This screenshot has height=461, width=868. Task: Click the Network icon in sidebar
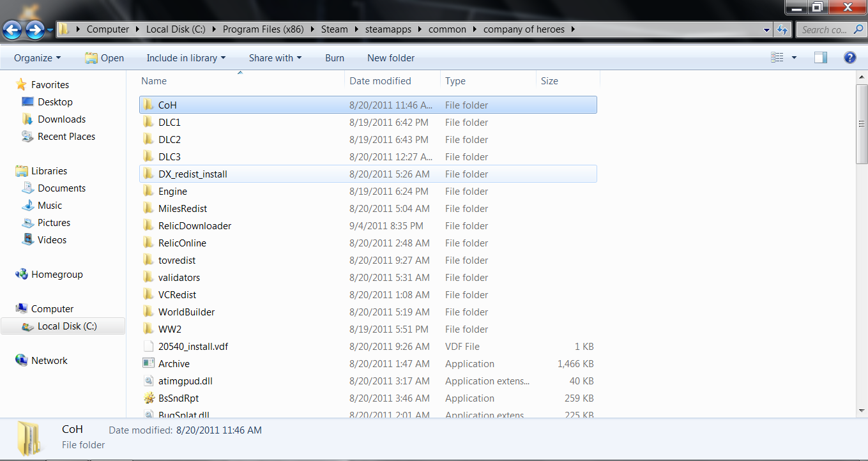click(x=22, y=360)
